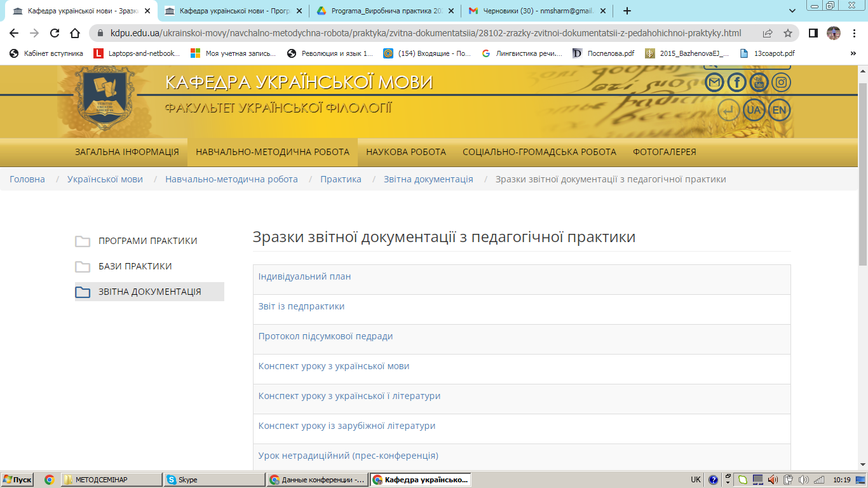Open Skype from the taskbar
The height and width of the screenshot is (488, 868).
click(214, 480)
